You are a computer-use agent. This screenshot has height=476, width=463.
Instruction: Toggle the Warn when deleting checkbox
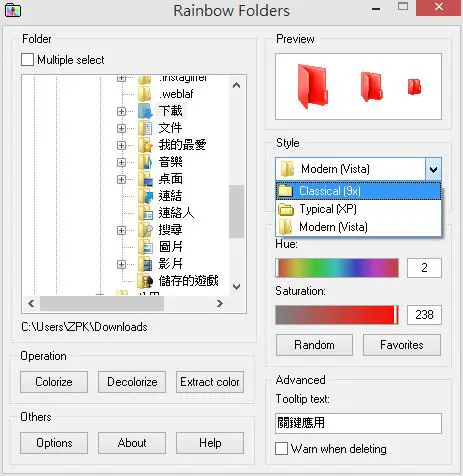281,449
